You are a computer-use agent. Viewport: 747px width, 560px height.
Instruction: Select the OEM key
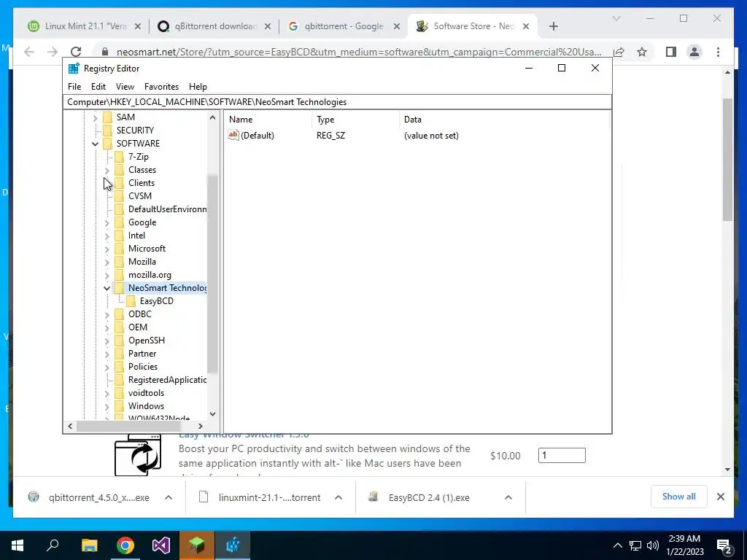(x=138, y=327)
